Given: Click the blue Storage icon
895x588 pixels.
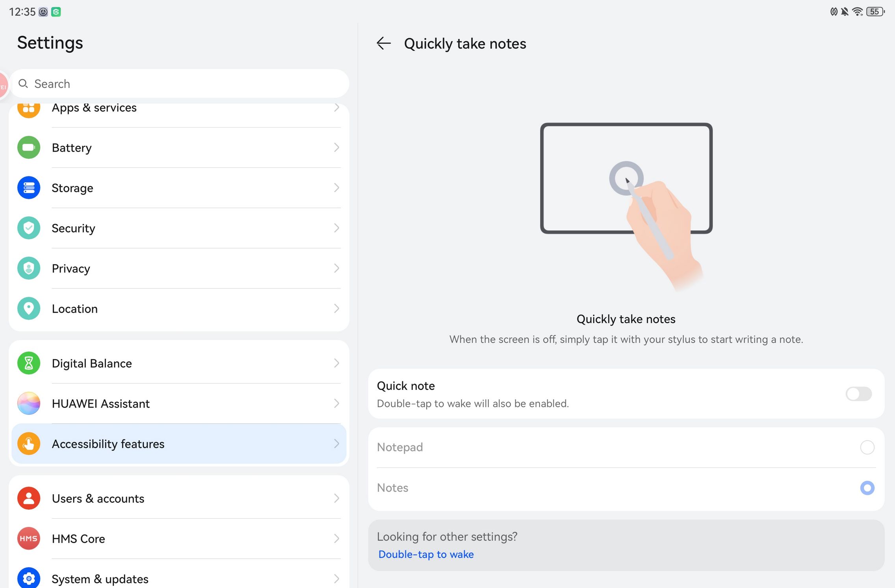Looking at the screenshot, I should tap(29, 188).
